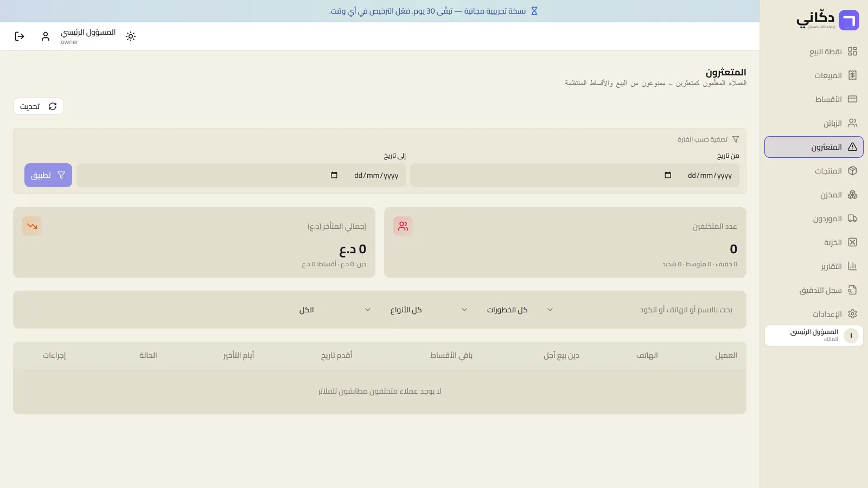Image resolution: width=868 pixels, height=488 pixels.
Task: Click the أقدم تاريخ column header
Action: (336, 355)
